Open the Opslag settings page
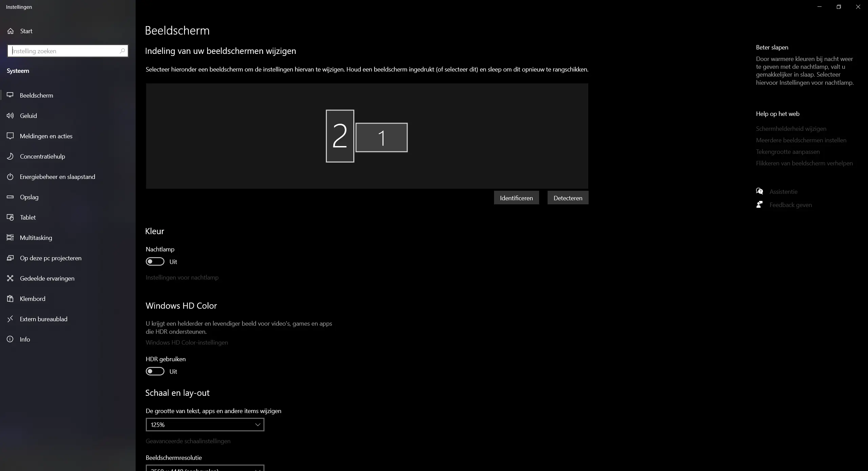868x471 pixels. click(x=68, y=197)
